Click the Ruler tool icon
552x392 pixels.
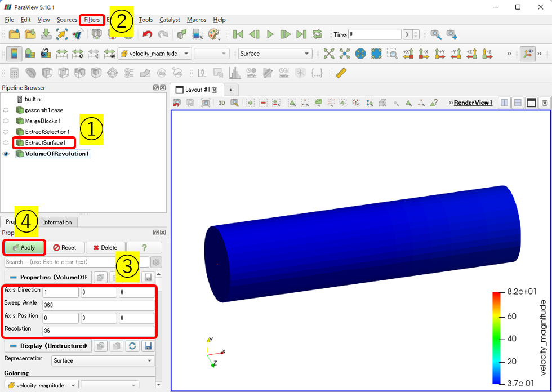click(341, 73)
